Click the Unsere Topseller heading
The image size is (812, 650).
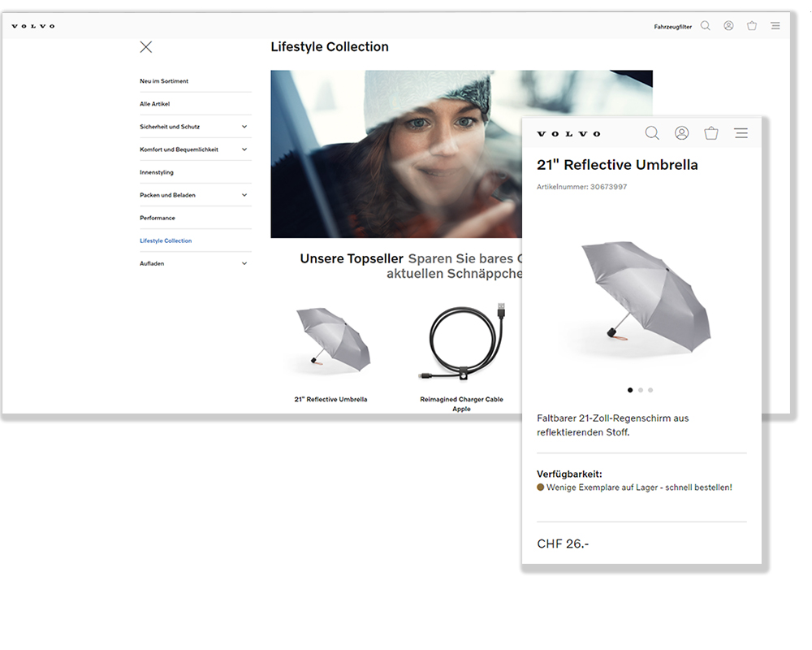352,258
